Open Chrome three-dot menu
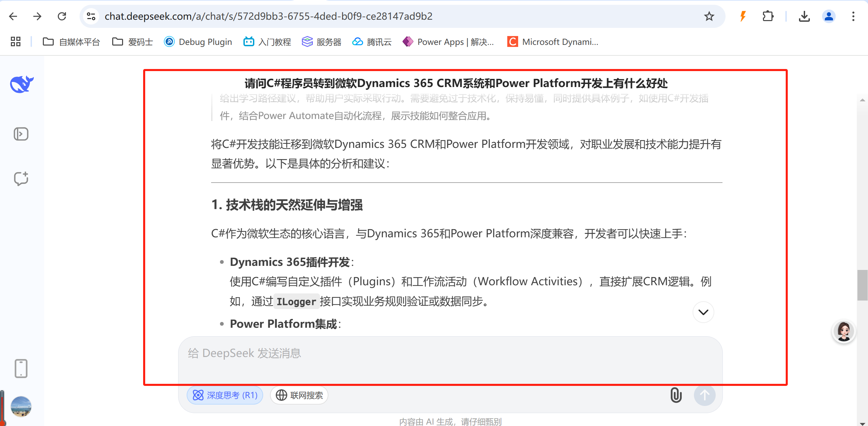The height and width of the screenshot is (426, 868). click(853, 16)
